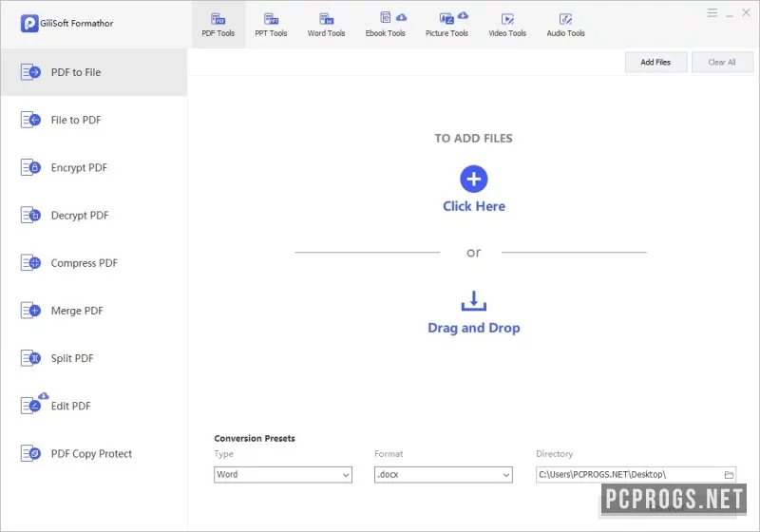Viewport: 760px width, 532px height.
Task: Click the cloud badge above Picture Tools
Action: pos(463,15)
